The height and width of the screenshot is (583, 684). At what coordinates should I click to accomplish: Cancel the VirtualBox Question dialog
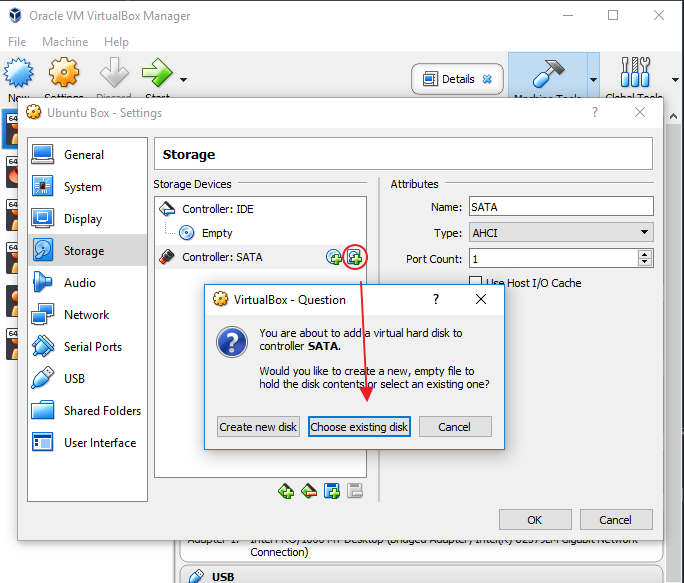(455, 426)
